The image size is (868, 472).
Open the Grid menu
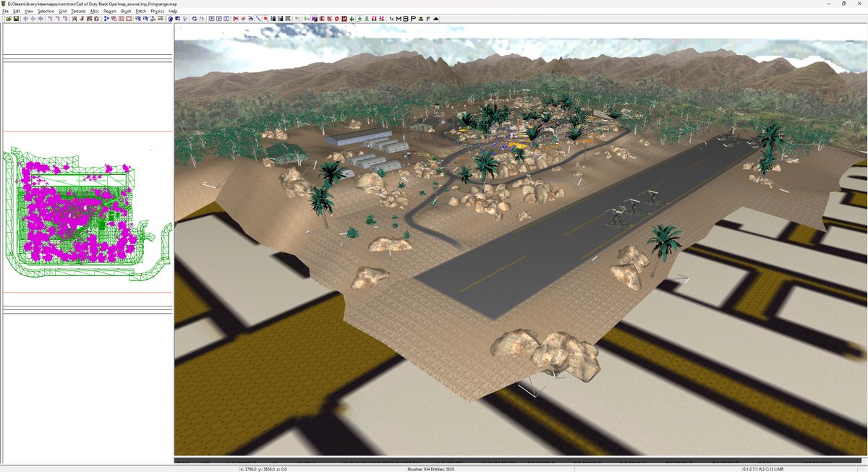(63, 12)
